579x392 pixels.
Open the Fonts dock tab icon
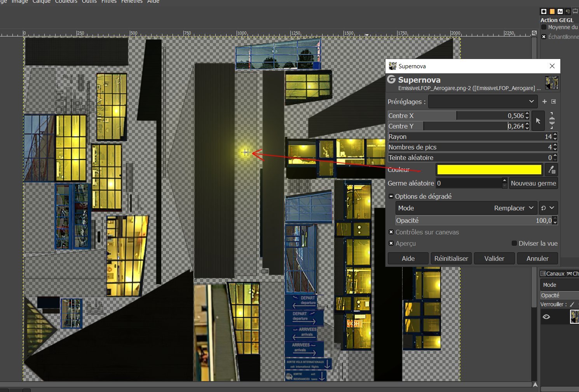tap(560, 11)
